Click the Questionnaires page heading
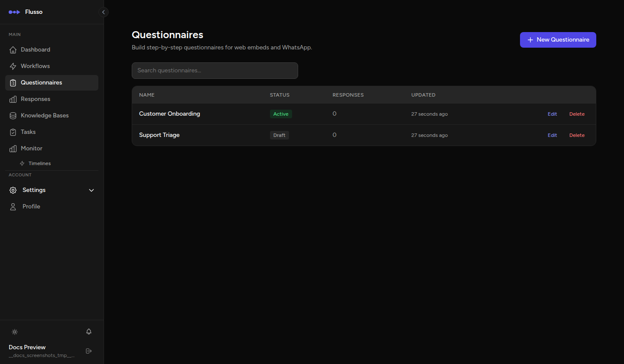The height and width of the screenshot is (364, 624). [x=167, y=35]
